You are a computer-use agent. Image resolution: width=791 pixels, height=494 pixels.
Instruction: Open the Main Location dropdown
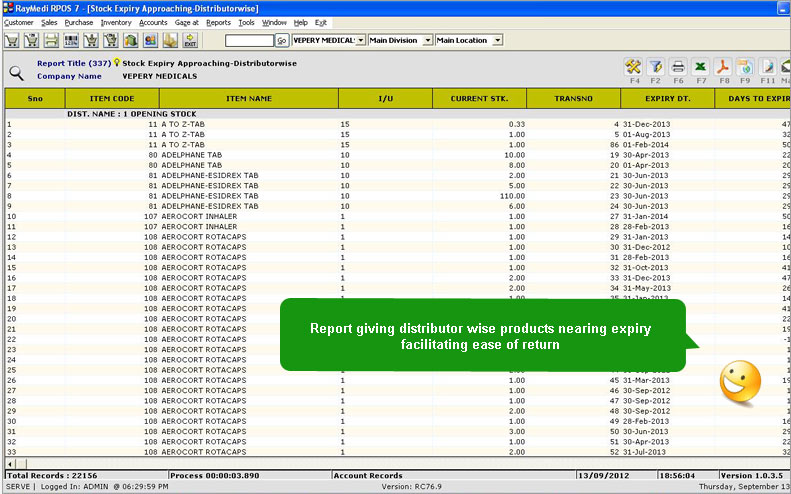point(497,40)
